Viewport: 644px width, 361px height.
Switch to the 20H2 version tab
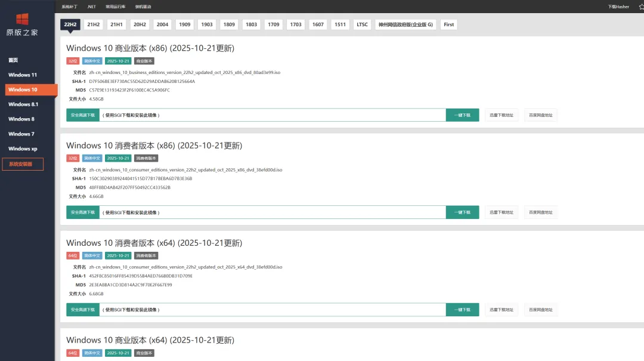(140, 24)
